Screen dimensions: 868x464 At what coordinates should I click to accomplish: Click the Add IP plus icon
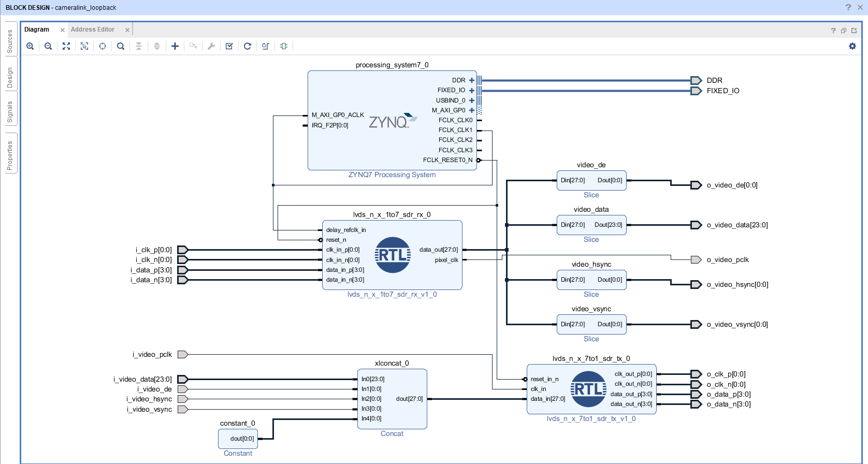point(175,46)
